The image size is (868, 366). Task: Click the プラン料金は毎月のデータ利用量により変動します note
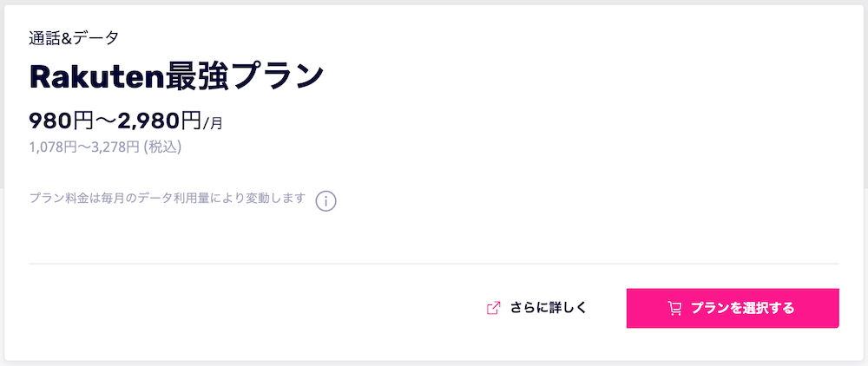point(167,198)
